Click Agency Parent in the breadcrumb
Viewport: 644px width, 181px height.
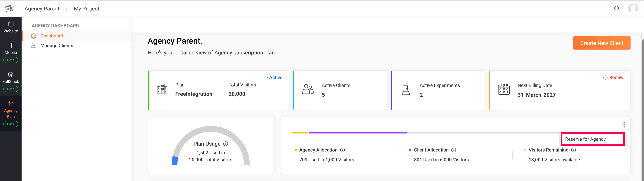pyautogui.click(x=42, y=9)
